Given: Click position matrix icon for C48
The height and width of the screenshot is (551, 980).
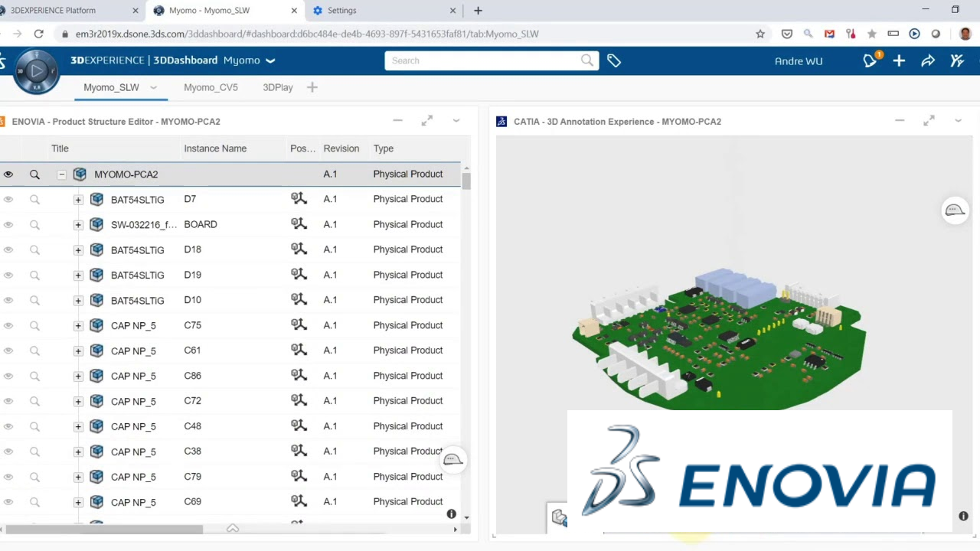Looking at the screenshot, I should click(299, 426).
